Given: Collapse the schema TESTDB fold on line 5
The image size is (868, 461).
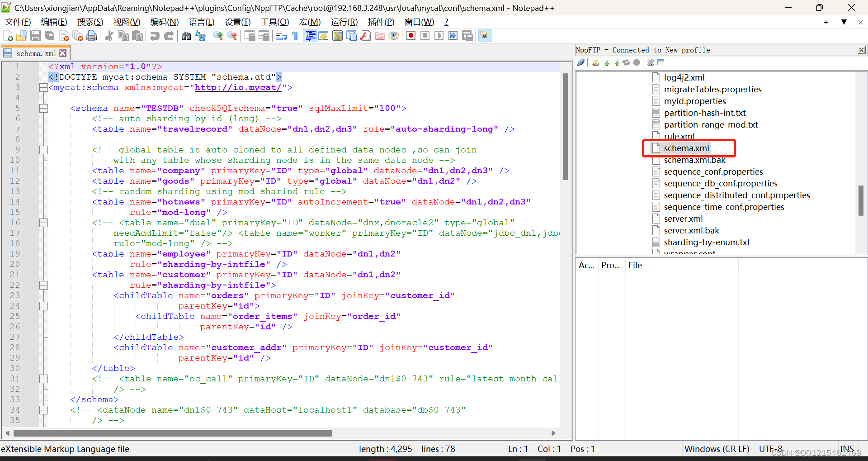Looking at the screenshot, I should point(43,108).
